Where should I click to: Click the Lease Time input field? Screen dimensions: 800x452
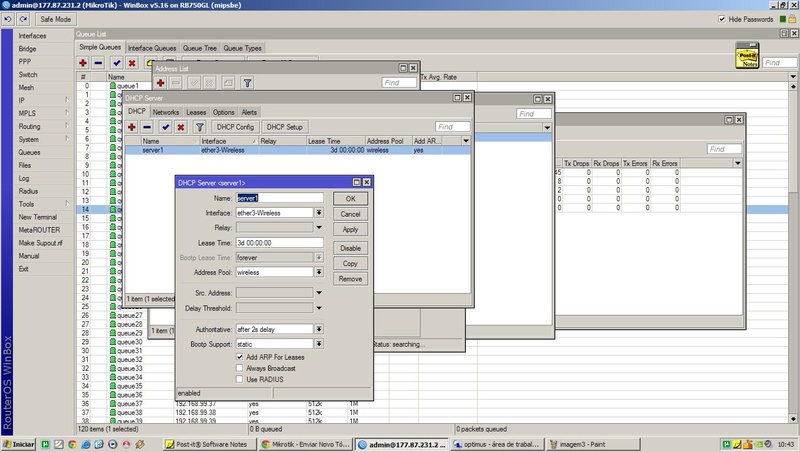tap(279, 242)
